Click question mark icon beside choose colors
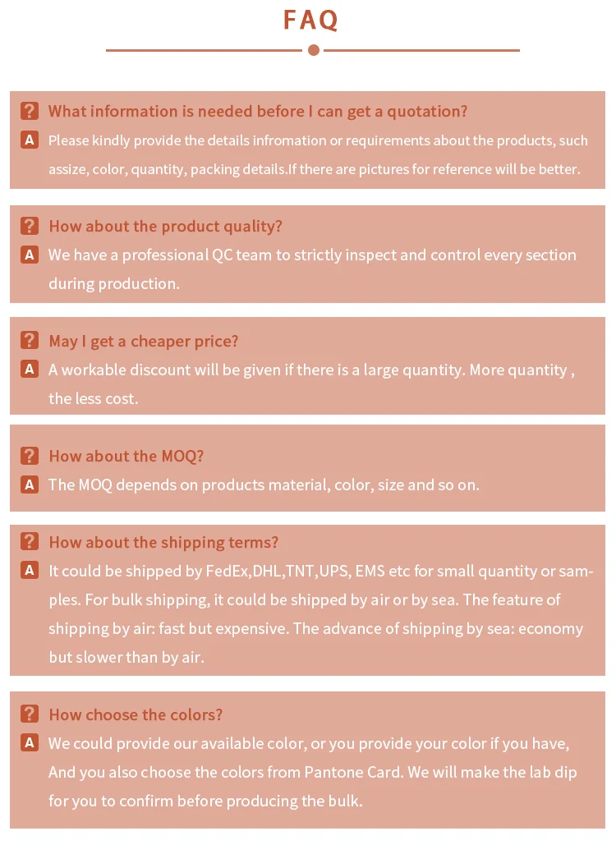This screenshot has width=616, height=845. 30,714
